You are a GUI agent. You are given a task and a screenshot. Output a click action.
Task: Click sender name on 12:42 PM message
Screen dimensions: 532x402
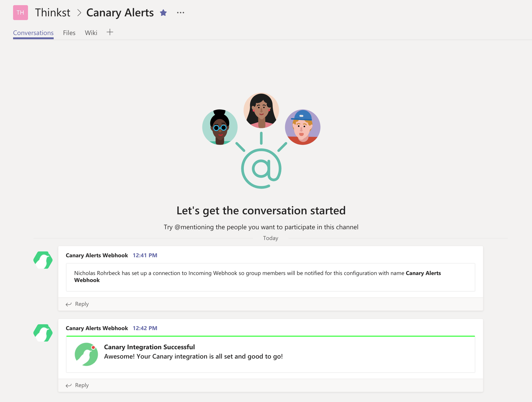point(97,328)
